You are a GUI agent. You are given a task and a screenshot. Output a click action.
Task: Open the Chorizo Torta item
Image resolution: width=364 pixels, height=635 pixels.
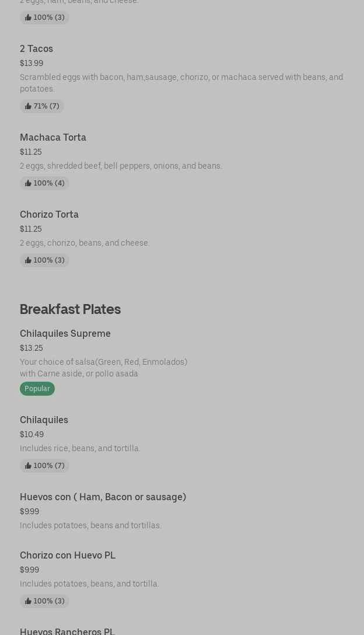(49, 214)
